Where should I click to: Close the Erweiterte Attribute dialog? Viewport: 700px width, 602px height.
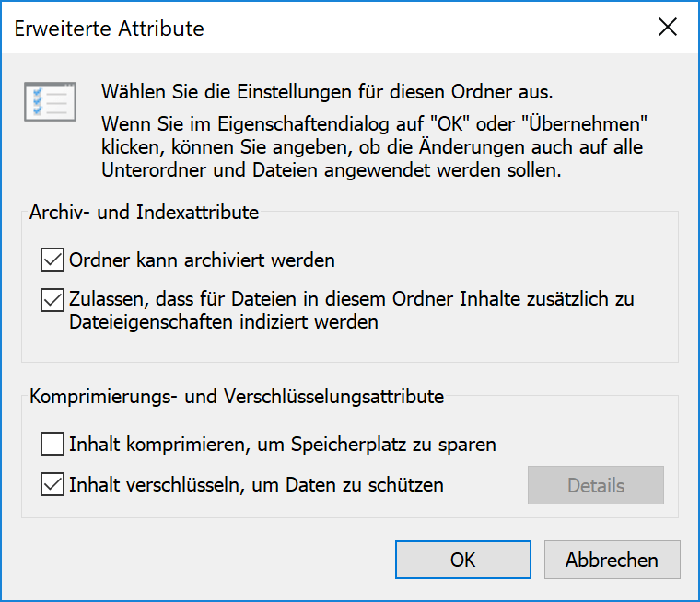tap(668, 28)
